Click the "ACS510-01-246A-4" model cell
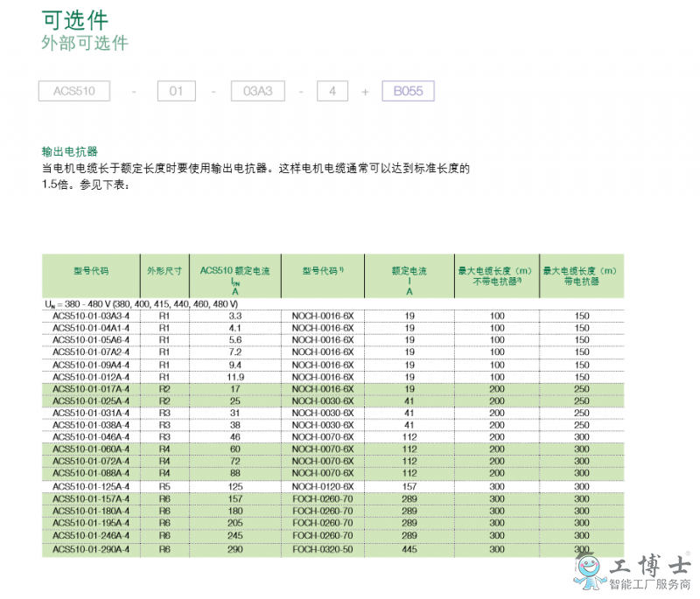Viewport: 700px width, 599px height. click(91, 535)
